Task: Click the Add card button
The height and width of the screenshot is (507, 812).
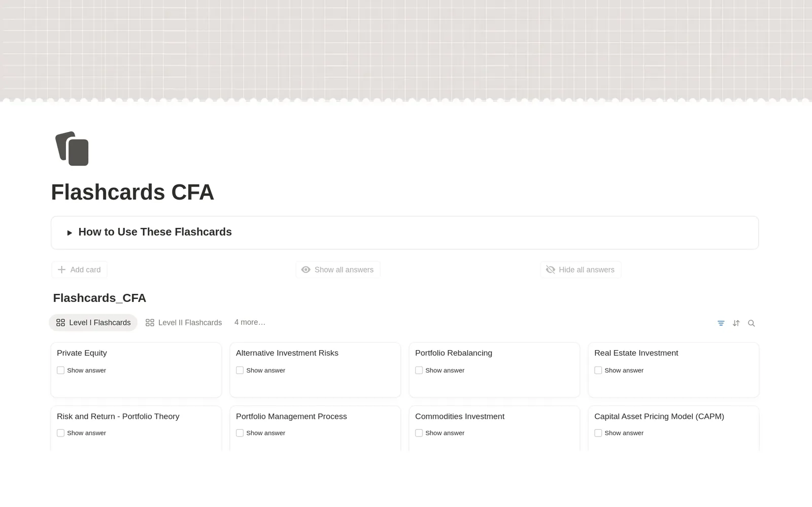Action: 79,269
